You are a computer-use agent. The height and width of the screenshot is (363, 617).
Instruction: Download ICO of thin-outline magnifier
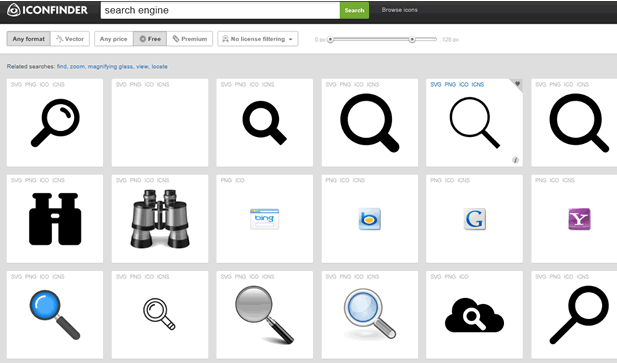coord(464,85)
